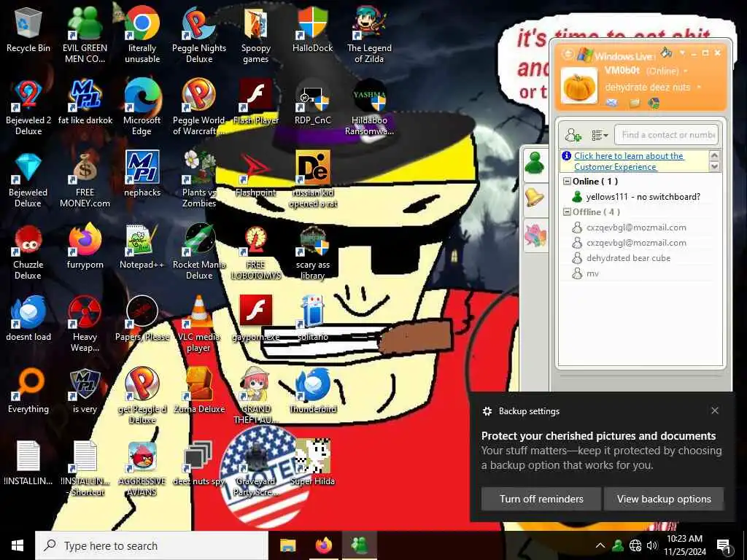Click the back arrow in Messenger header

[x=568, y=53]
